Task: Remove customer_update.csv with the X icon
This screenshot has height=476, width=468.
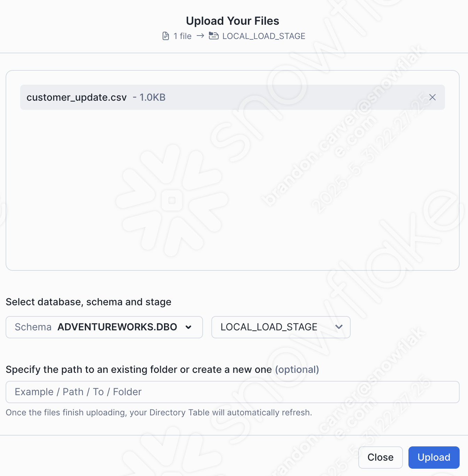Action: click(432, 97)
